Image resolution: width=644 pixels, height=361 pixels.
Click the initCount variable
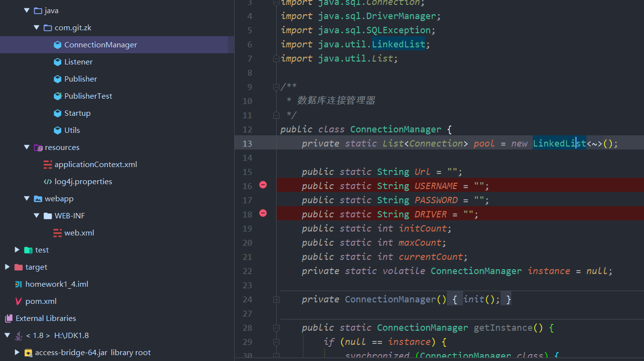[423, 228]
